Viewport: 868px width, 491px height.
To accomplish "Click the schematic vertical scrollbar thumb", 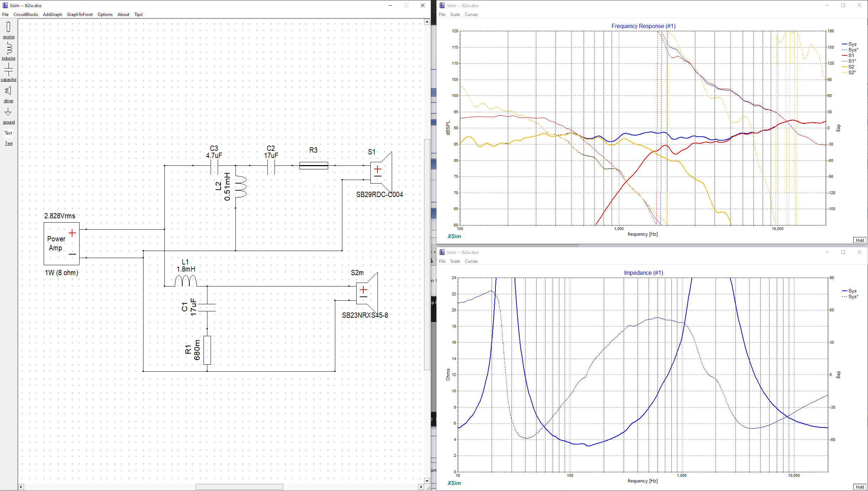I will pyautogui.click(x=427, y=255).
